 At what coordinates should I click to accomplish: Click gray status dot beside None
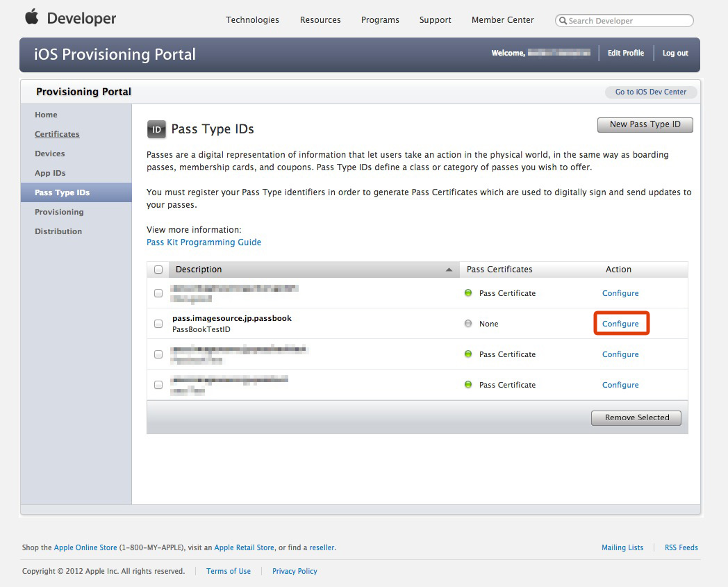click(468, 323)
